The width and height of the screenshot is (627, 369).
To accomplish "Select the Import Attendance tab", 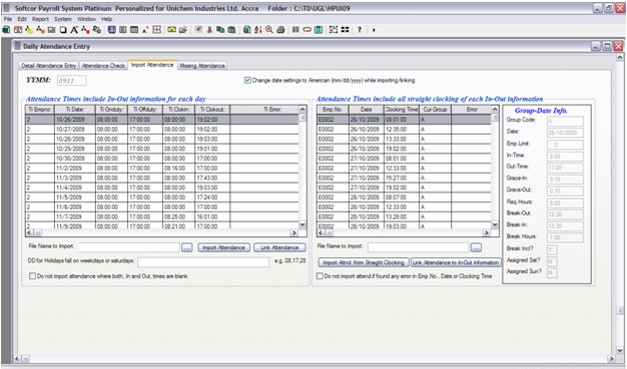I will pos(152,65).
